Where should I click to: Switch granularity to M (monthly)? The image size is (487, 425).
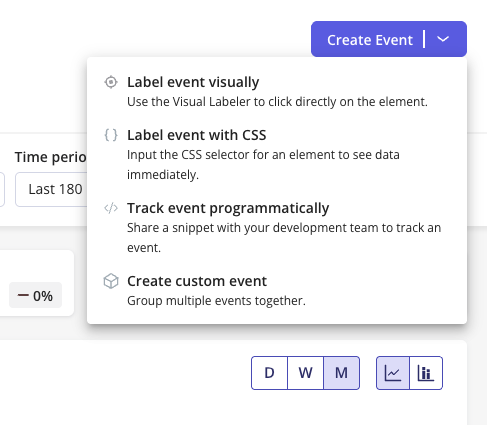[341, 373]
